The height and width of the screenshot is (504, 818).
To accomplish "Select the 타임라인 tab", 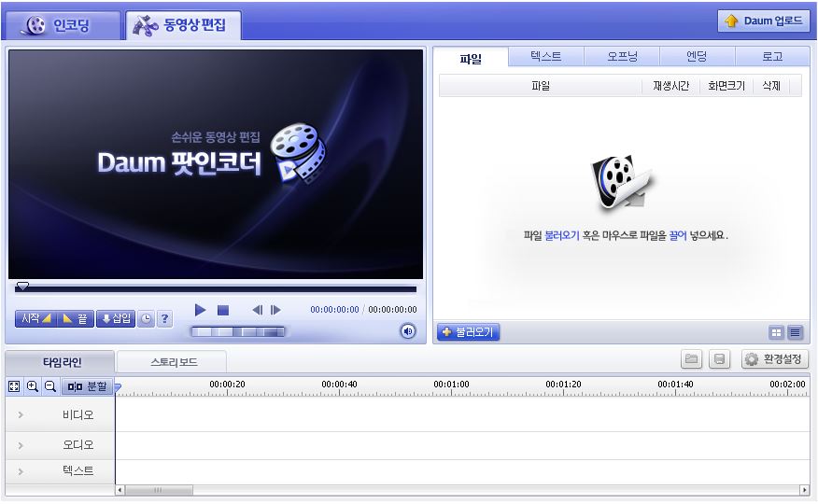I will (x=62, y=362).
